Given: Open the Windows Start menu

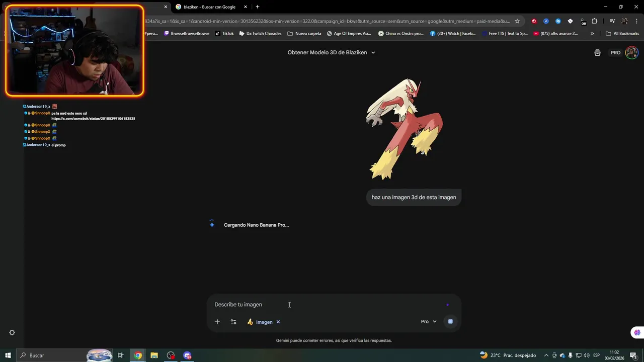Looking at the screenshot, I should 8,355.
